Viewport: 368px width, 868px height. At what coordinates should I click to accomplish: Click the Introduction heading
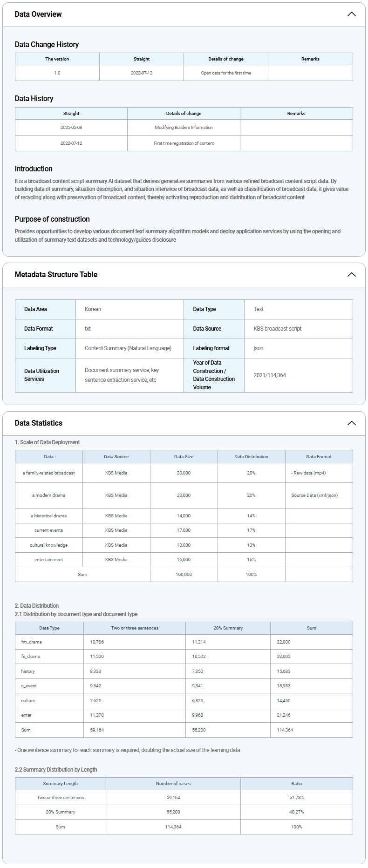(x=34, y=169)
